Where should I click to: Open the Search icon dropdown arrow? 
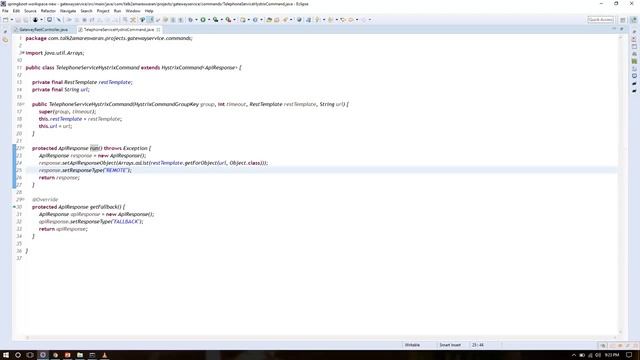pos(291,20)
